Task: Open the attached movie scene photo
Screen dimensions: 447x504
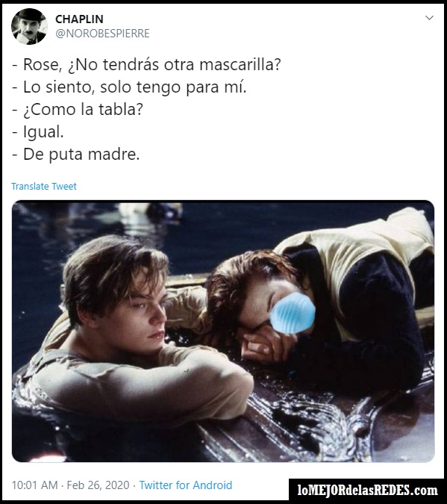Action: point(223,331)
